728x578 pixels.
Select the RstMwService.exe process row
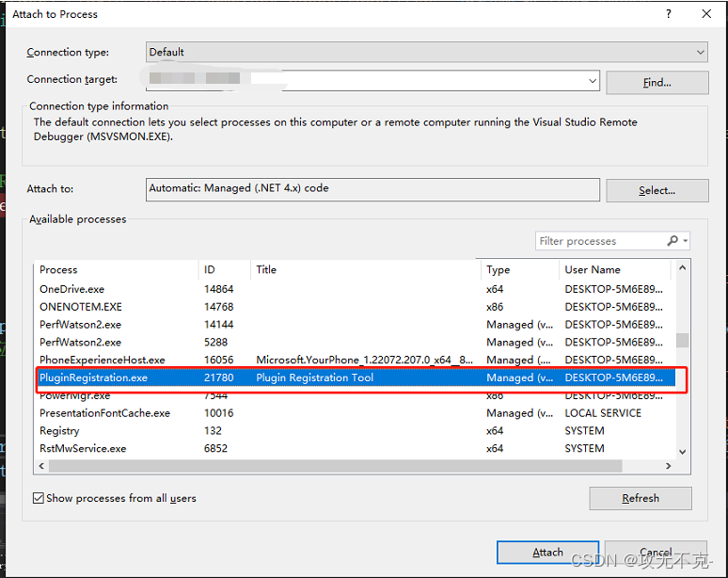tap(356, 448)
